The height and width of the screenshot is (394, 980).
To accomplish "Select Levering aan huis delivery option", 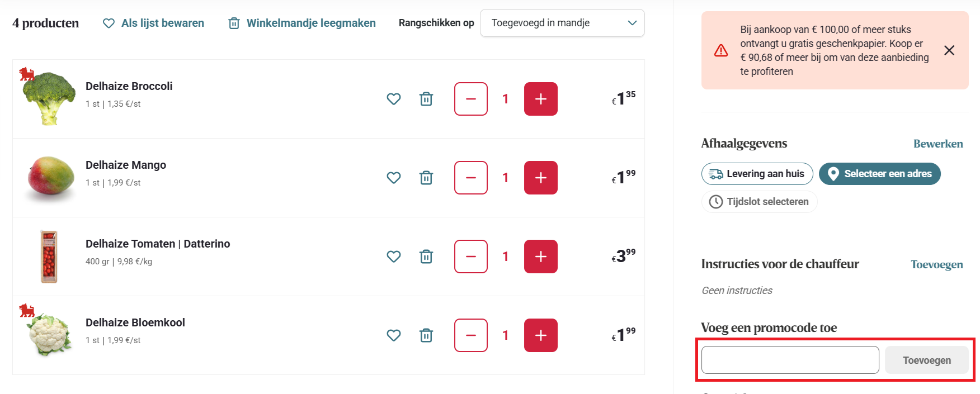I will point(757,174).
